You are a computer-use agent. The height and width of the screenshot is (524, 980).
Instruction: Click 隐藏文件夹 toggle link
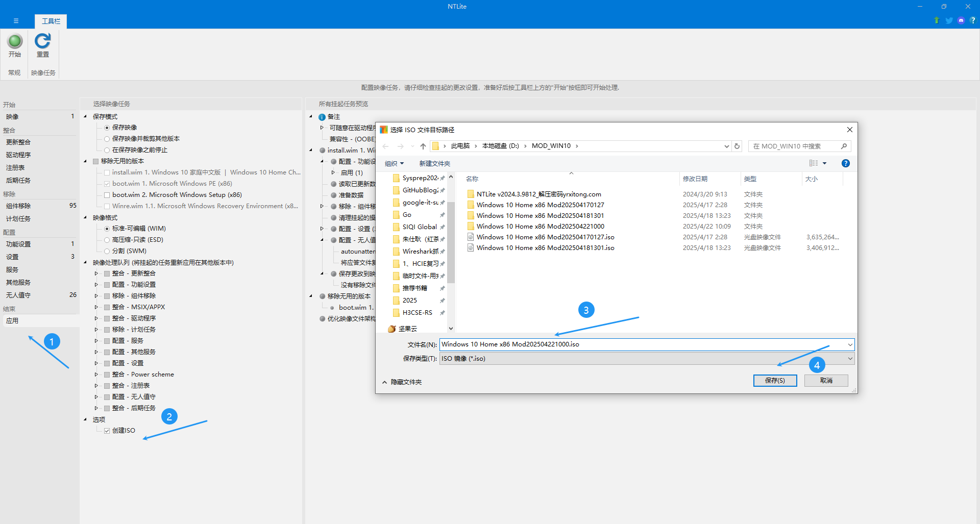point(402,382)
